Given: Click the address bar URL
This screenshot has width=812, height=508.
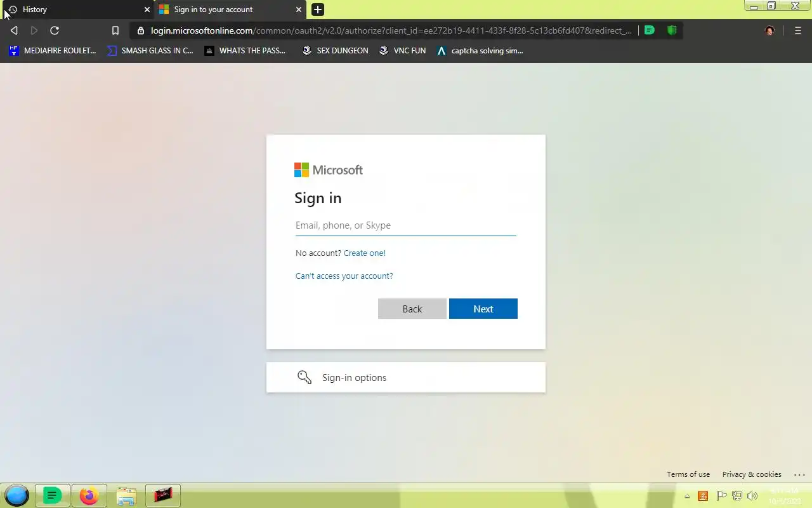Looking at the screenshot, I should coord(391,30).
